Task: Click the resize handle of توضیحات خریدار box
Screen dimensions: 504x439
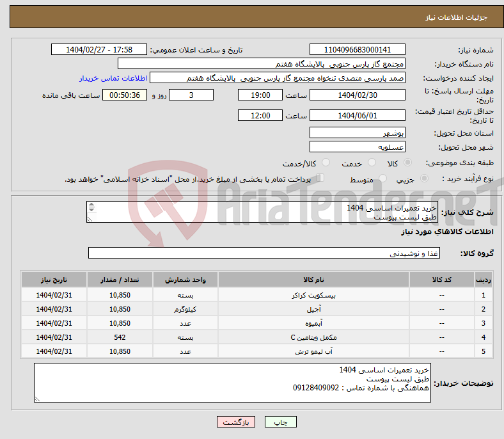Action: tap(37, 399)
